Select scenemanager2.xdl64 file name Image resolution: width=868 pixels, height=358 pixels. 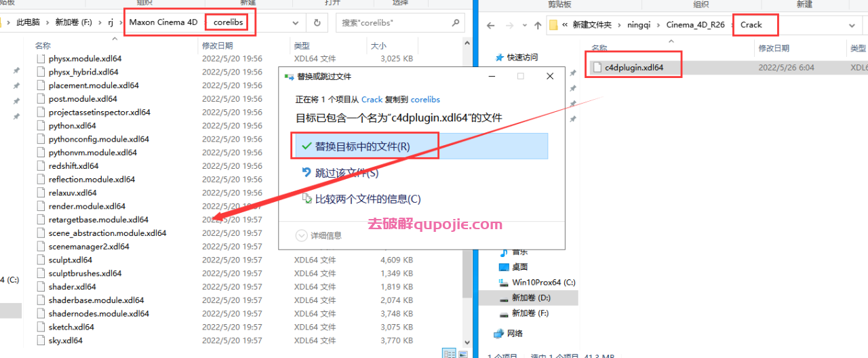coord(89,247)
